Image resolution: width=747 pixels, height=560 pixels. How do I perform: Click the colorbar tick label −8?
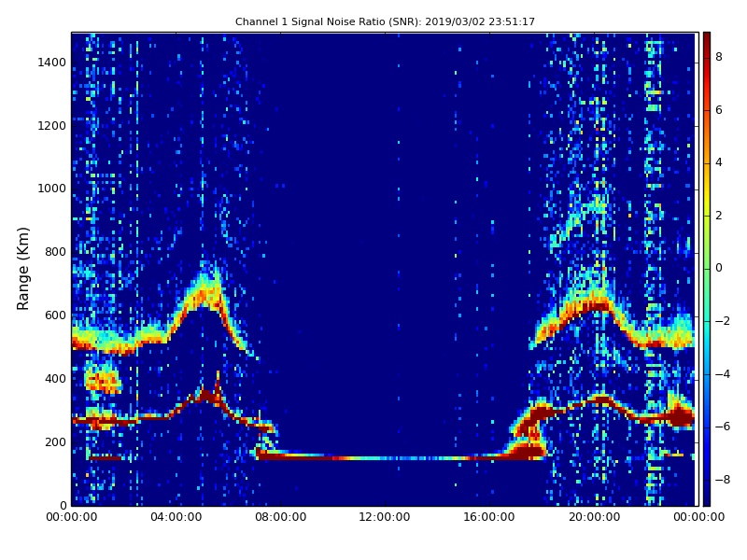coord(722,480)
